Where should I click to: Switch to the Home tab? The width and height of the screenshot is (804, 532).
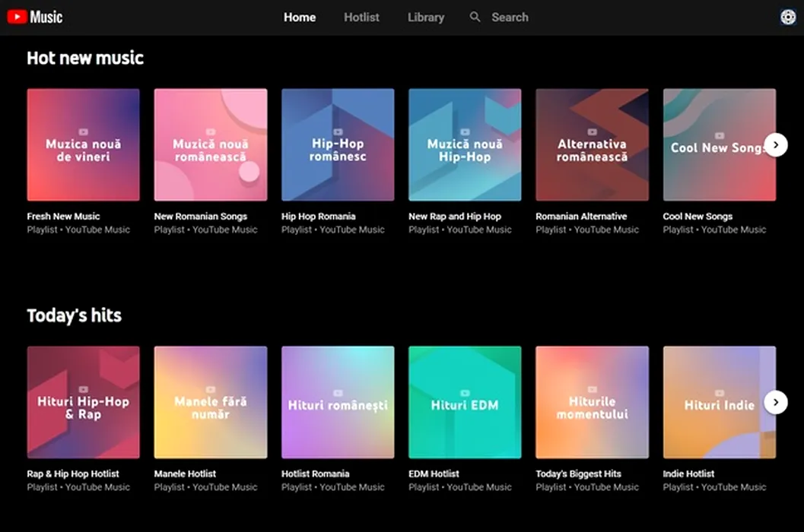(x=300, y=17)
